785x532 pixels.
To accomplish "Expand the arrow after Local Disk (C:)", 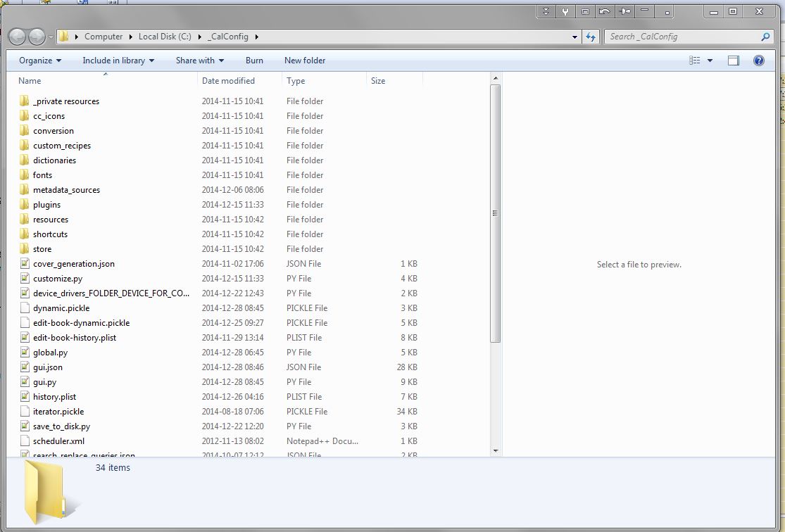I will 200,37.
